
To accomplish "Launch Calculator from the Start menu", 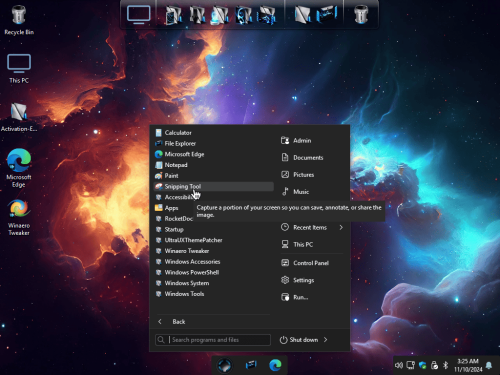I will tap(213, 133).
